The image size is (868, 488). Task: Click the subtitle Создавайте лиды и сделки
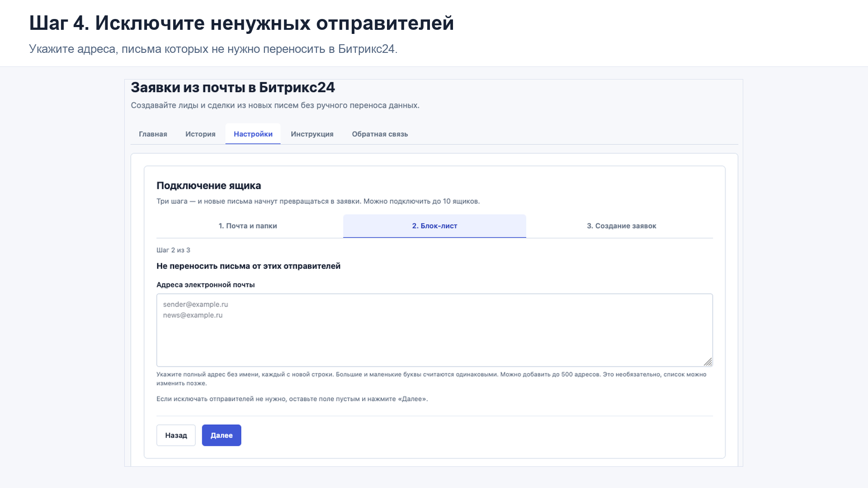tap(275, 105)
